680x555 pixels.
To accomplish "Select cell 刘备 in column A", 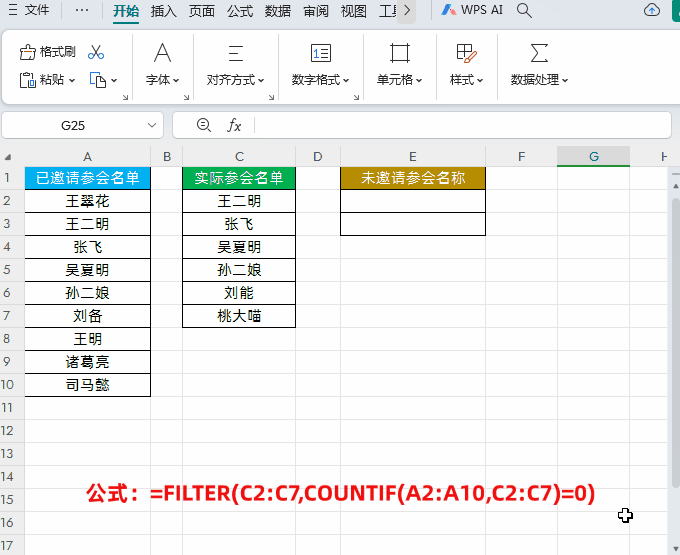I will [88, 316].
